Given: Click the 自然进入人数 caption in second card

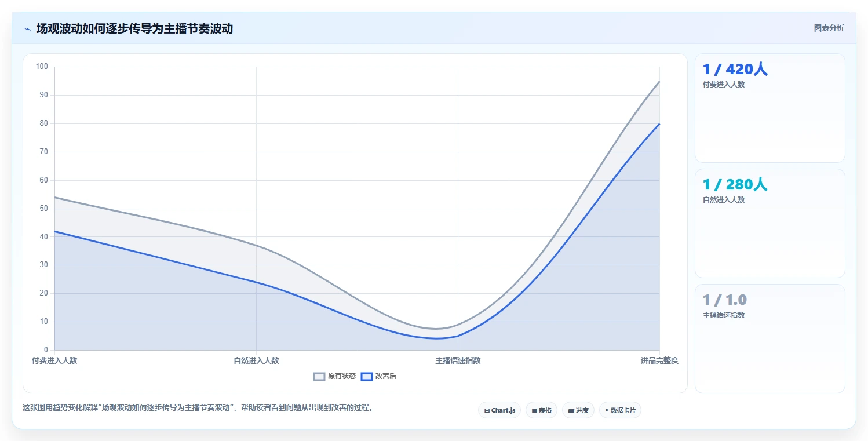Looking at the screenshot, I should tap(724, 199).
